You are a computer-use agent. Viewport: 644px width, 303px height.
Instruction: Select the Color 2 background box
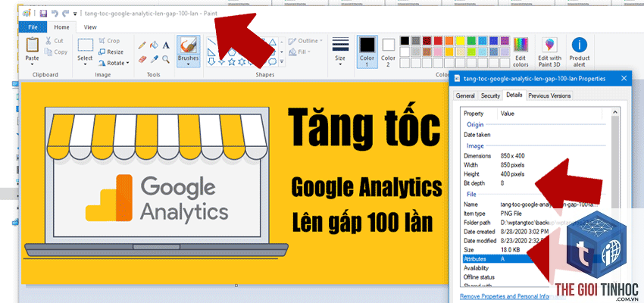point(388,52)
